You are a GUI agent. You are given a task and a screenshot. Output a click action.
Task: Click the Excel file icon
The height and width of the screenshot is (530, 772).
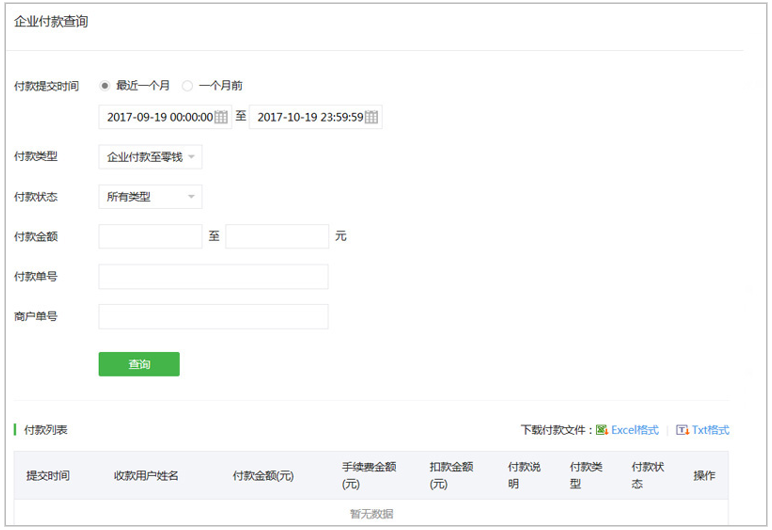pos(602,430)
